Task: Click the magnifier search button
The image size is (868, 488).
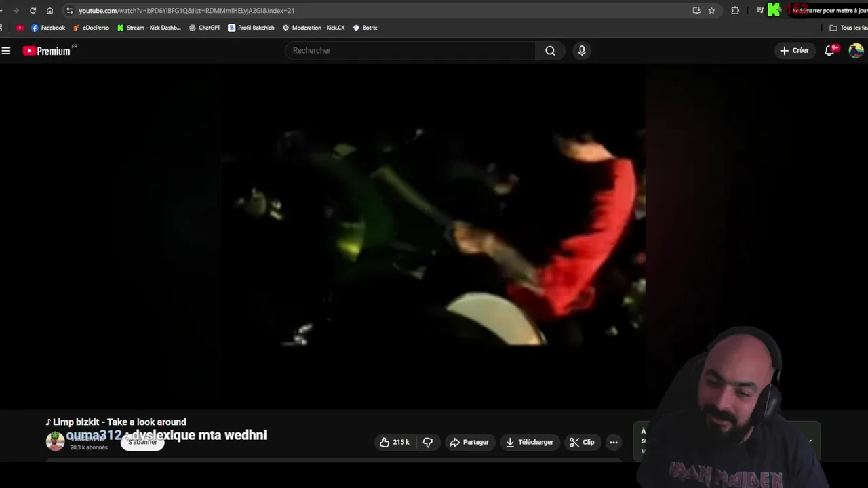Action: click(x=550, y=51)
